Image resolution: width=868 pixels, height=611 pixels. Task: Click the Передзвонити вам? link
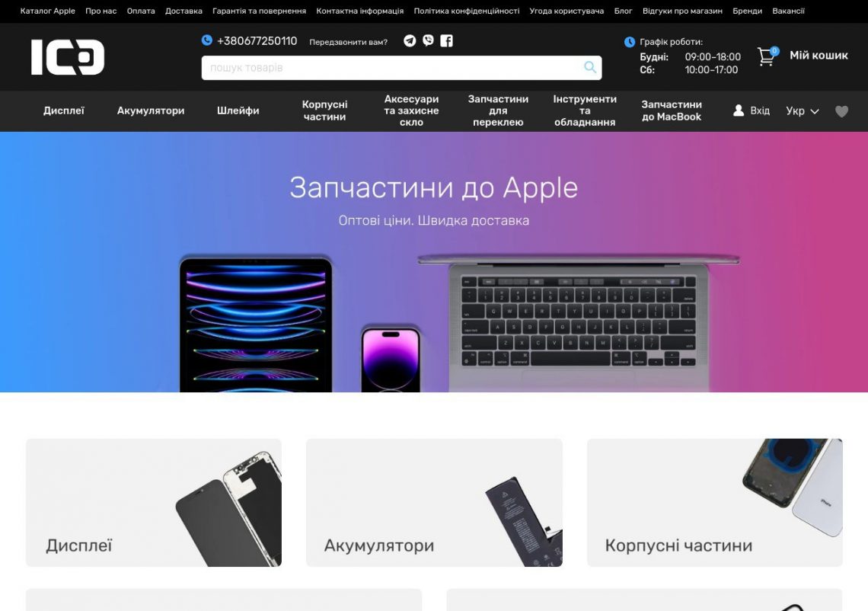click(x=348, y=42)
